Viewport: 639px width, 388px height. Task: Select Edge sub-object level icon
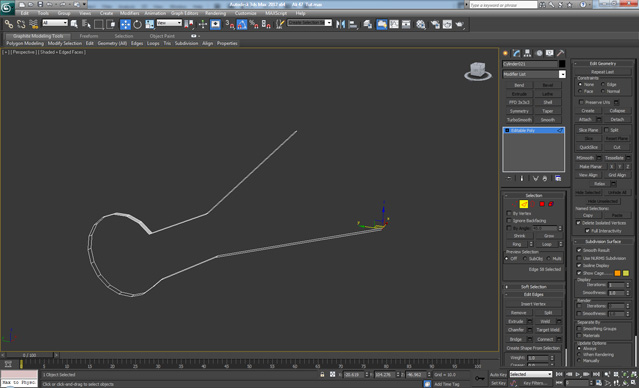(524, 204)
